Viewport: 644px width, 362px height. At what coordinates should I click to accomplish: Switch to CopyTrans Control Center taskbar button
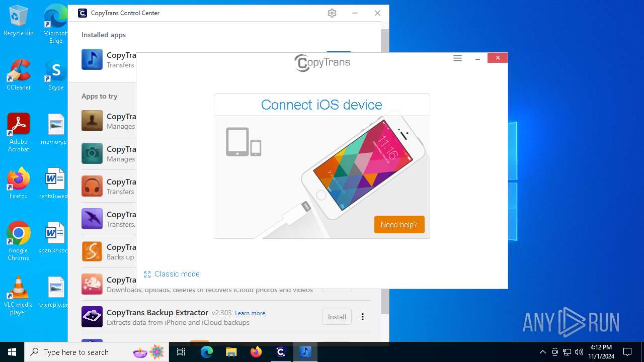pyautogui.click(x=281, y=352)
